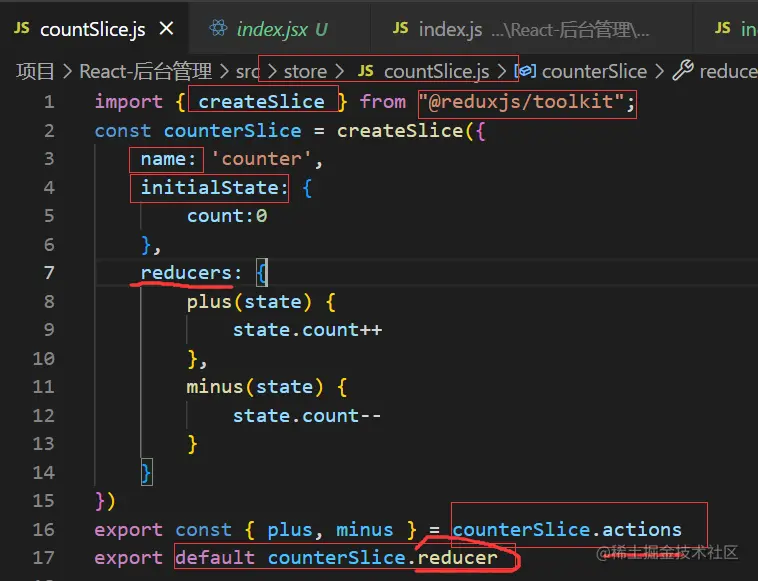Click 'counterSlice.actions' on line 16
Image resolution: width=758 pixels, height=581 pixels.
click(567, 530)
